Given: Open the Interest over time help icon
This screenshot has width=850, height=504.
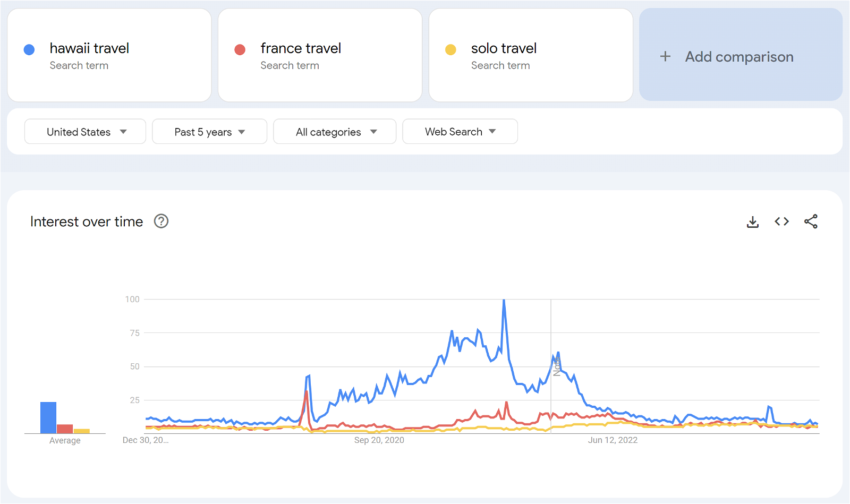Looking at the screenshot, I should [x=161, y=221].
